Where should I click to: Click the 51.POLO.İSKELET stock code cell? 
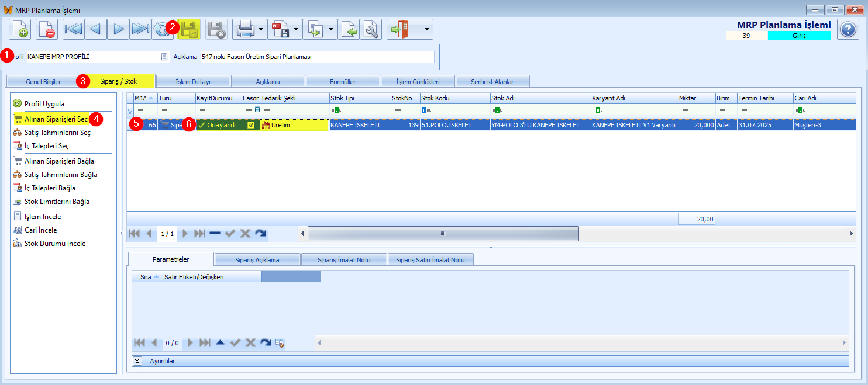click(454, 124)
